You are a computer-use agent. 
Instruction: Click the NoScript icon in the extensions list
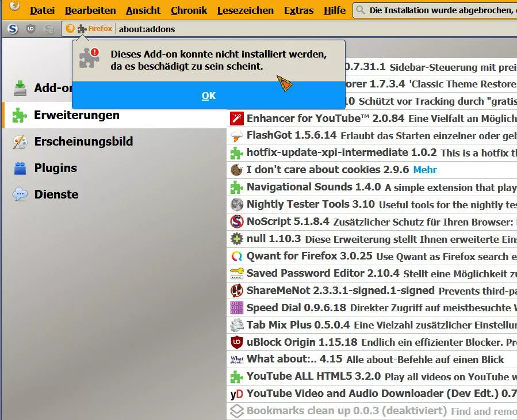[237, 222]
